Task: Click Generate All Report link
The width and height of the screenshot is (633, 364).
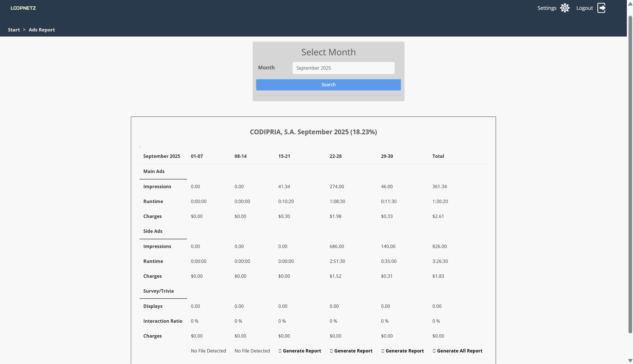Action: click(460, 351)
